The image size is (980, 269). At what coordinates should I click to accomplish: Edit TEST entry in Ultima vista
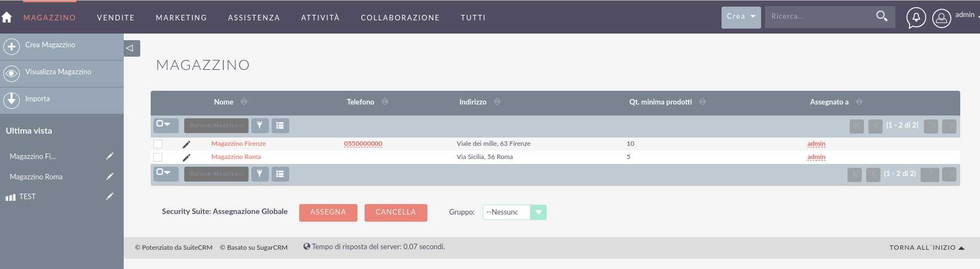coord(110,196)
